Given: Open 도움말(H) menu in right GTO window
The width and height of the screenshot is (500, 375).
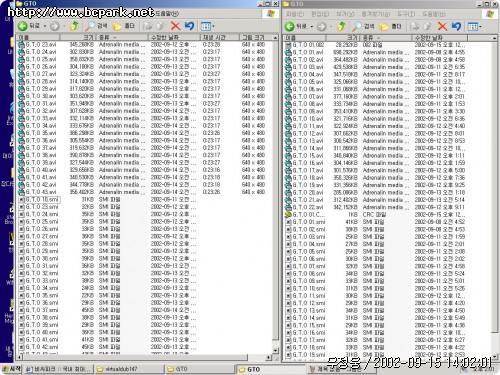Looking at the screenshot, I should [x=434, y=14].
